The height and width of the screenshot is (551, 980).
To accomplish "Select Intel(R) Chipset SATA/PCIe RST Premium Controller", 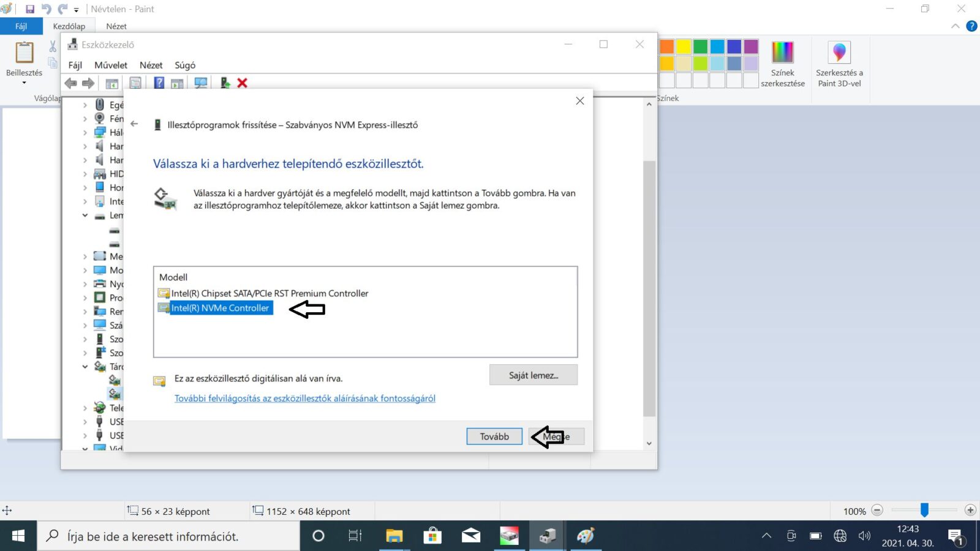I will pos(269,293).
